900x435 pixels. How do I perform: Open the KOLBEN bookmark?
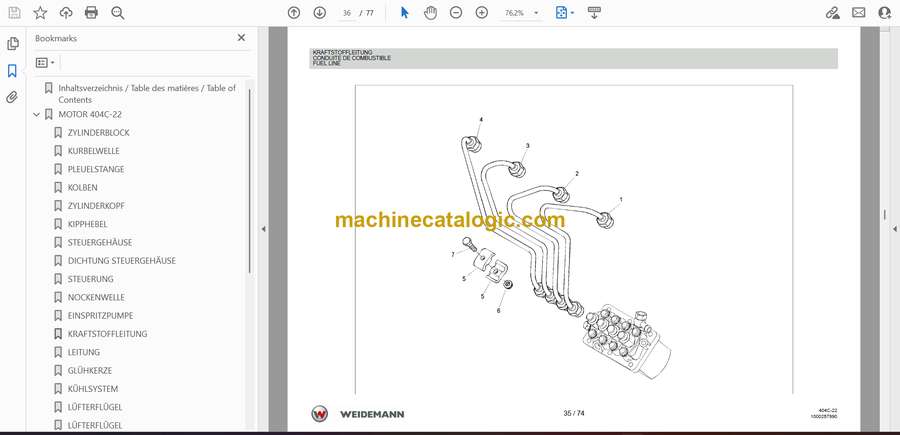click(x=83, y=188)
